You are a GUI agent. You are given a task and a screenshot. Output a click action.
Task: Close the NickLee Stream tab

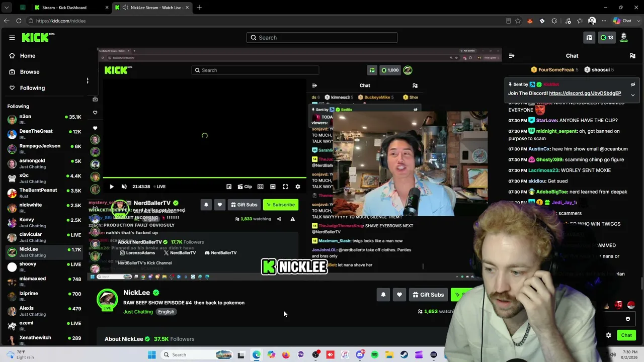pos(187,8)
